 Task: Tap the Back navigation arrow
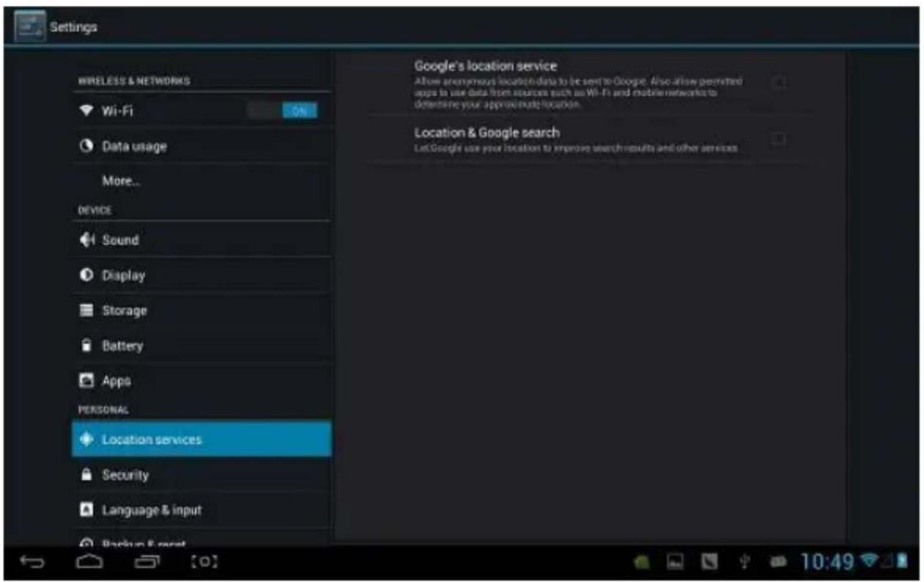31,563
